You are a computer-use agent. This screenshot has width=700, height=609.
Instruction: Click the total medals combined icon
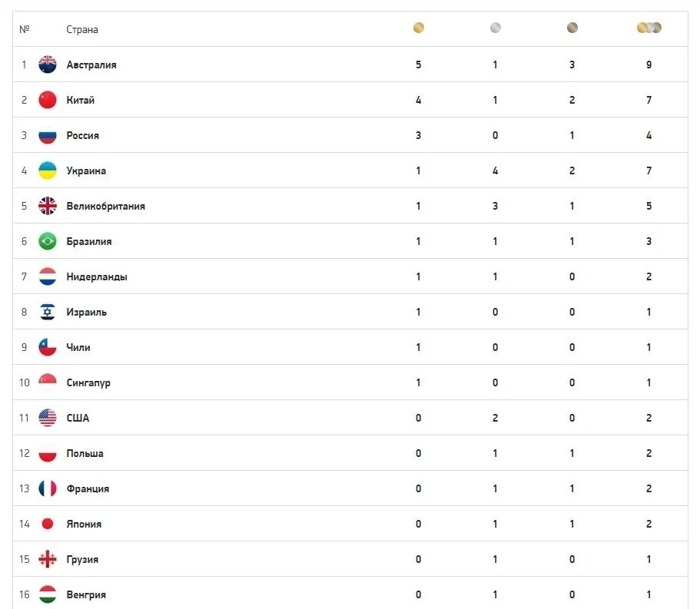[x=649, y=28]
